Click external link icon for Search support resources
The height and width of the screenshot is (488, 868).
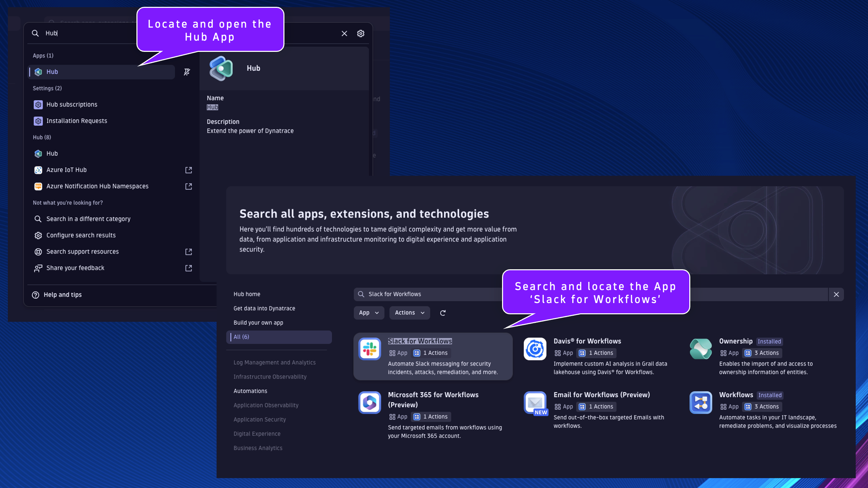tap(188, 252)
